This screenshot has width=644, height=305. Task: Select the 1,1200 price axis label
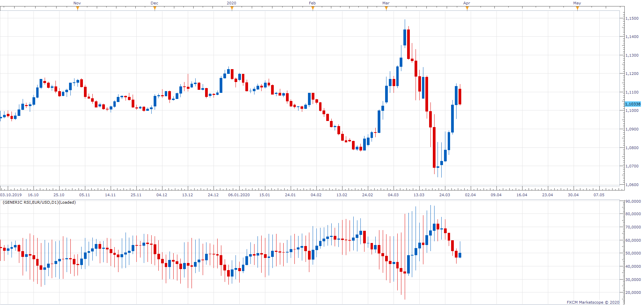pos(632,74)
